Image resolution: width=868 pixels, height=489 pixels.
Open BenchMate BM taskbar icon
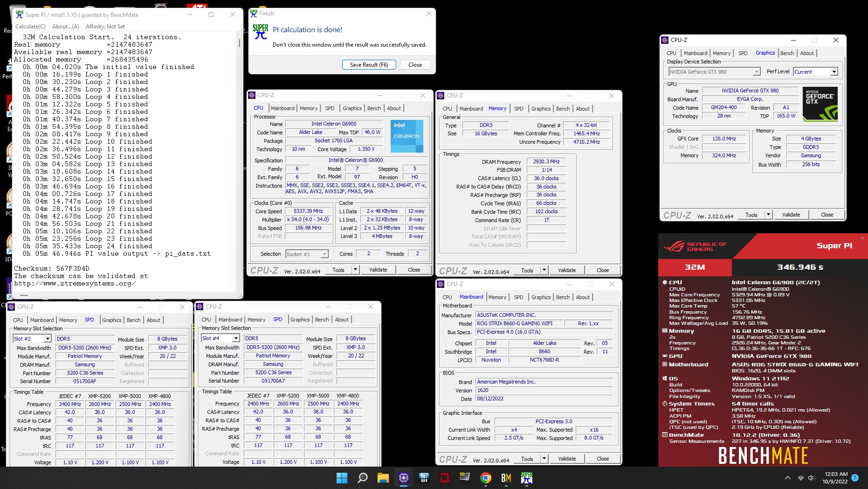click(506, 478)
